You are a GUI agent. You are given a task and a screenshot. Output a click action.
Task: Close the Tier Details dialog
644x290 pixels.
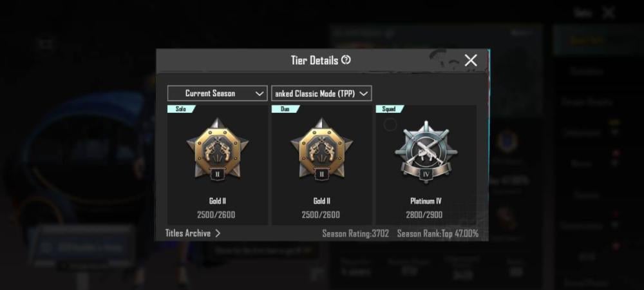coord(471,61)
